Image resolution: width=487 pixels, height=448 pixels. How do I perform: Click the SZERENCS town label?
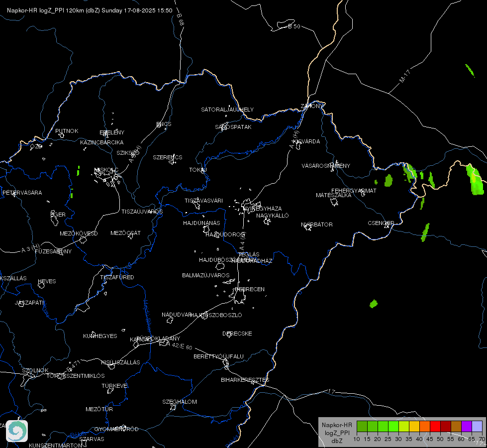coord(168,157)
